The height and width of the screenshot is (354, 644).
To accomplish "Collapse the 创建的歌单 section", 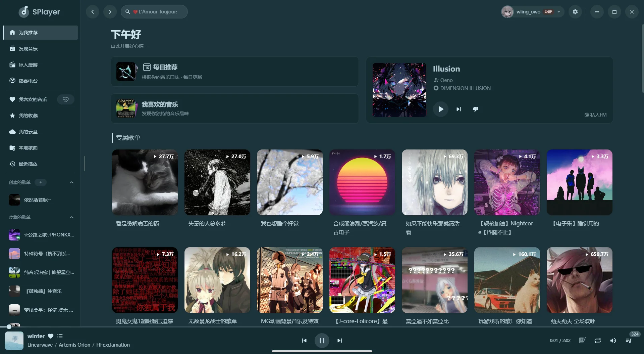I will [x=71, y=182].
